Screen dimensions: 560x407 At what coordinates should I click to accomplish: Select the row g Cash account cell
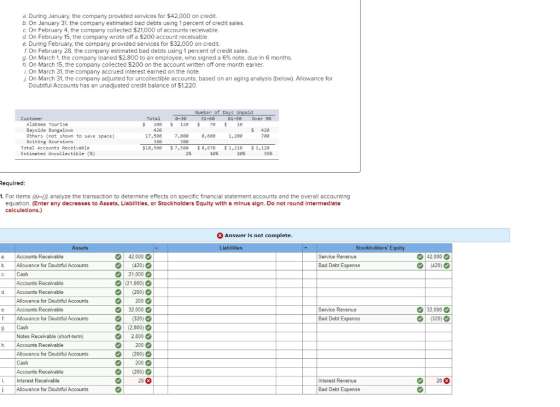65,327
